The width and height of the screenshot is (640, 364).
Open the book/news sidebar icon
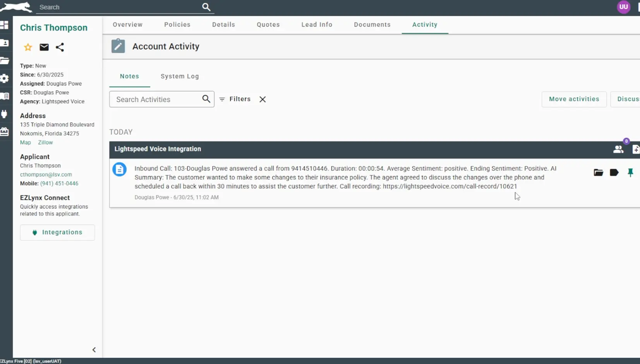5,96
